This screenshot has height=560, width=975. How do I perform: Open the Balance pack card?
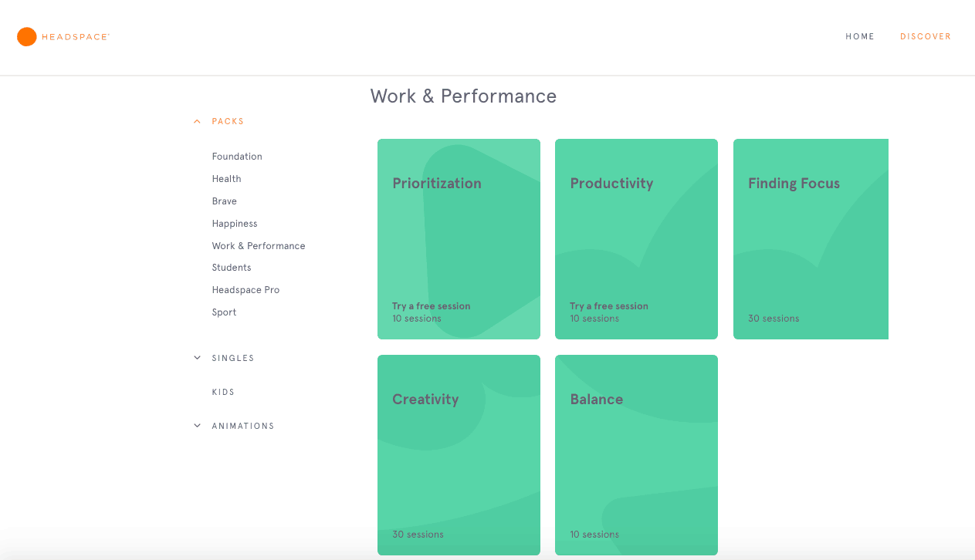point(636,455)
